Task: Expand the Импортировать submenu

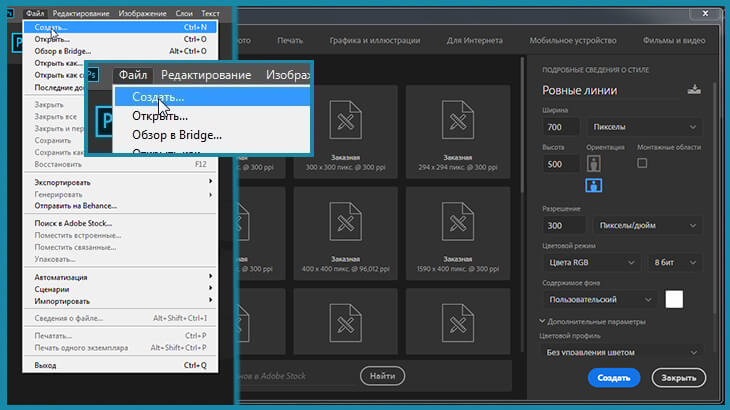Action: (121, 302)
